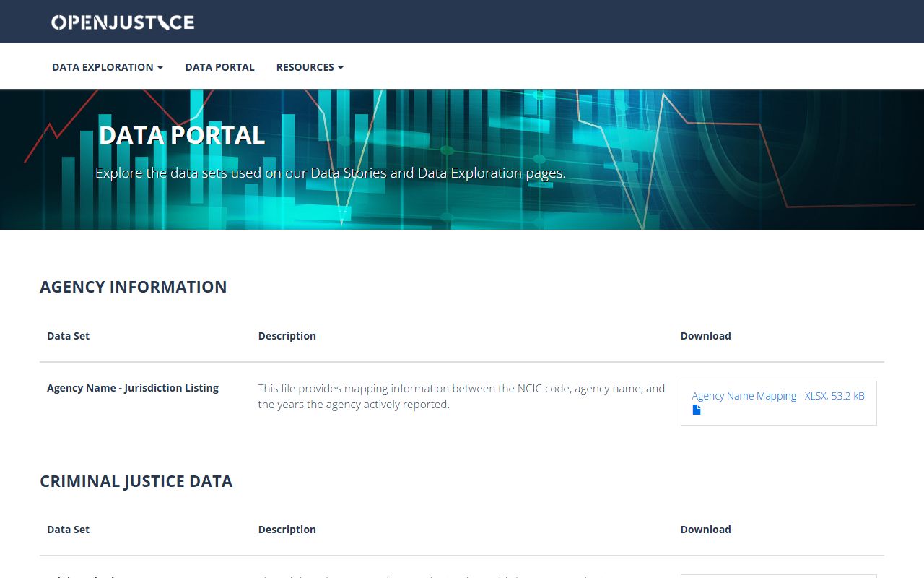
Task: Click the Agency Information section heading
Action: pyautogui.click(x=134, y=287)
